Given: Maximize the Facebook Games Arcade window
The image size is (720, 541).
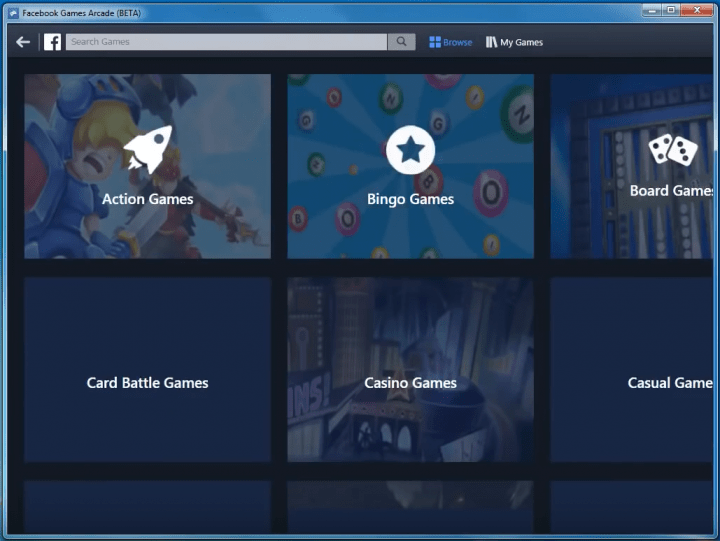Looking at the screenshot, I should pos(671,10).
